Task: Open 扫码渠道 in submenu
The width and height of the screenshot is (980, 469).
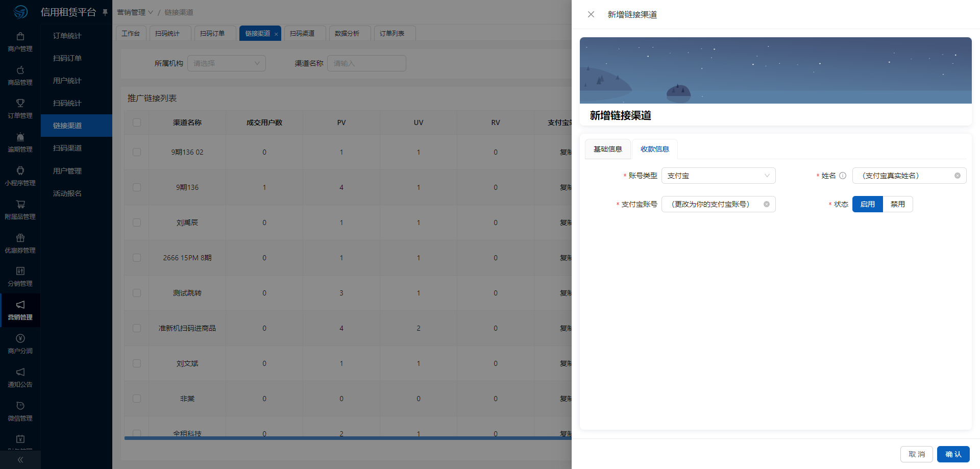Action: 77,148
